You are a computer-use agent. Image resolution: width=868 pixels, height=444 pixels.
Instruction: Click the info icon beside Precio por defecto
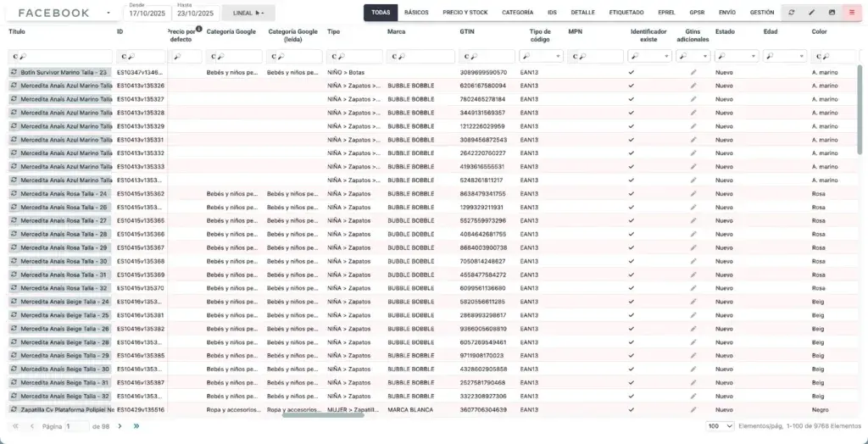point(198,29)
